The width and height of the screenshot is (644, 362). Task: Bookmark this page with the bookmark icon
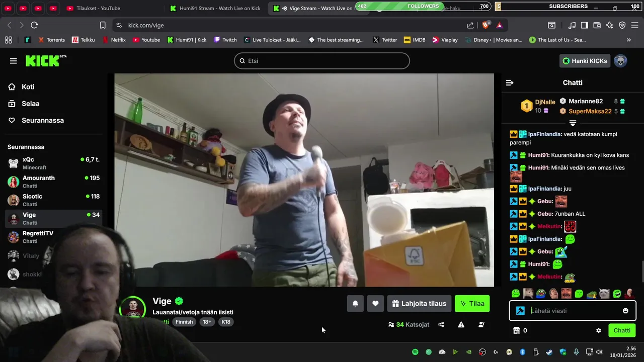click(103, 25)
